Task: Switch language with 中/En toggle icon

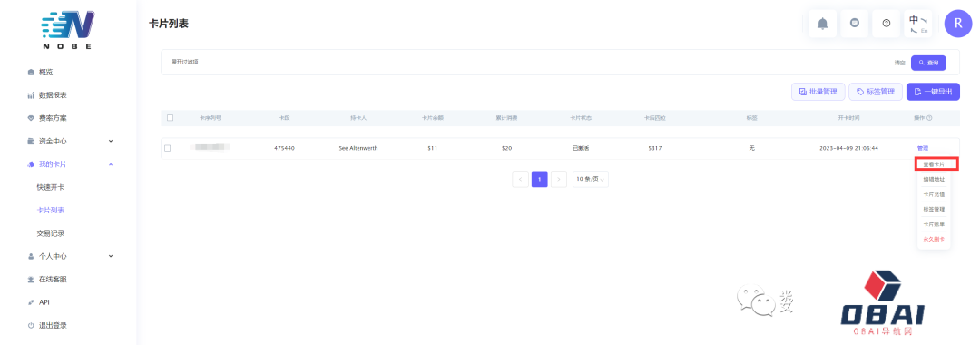Action: tap(918, 24)
